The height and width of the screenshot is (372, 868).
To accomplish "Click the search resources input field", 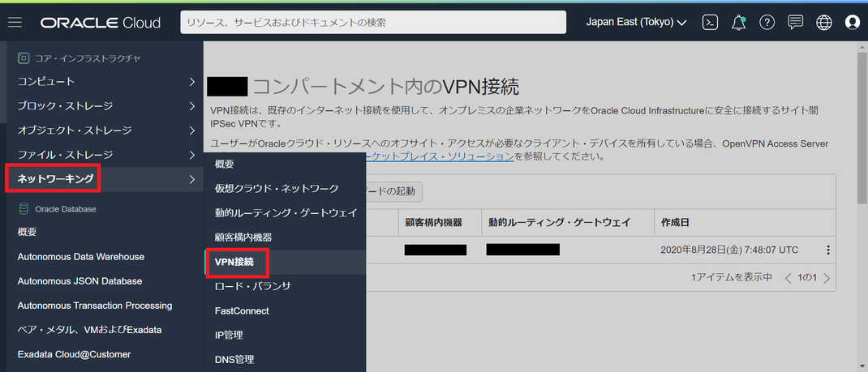I will click(373, 23).
